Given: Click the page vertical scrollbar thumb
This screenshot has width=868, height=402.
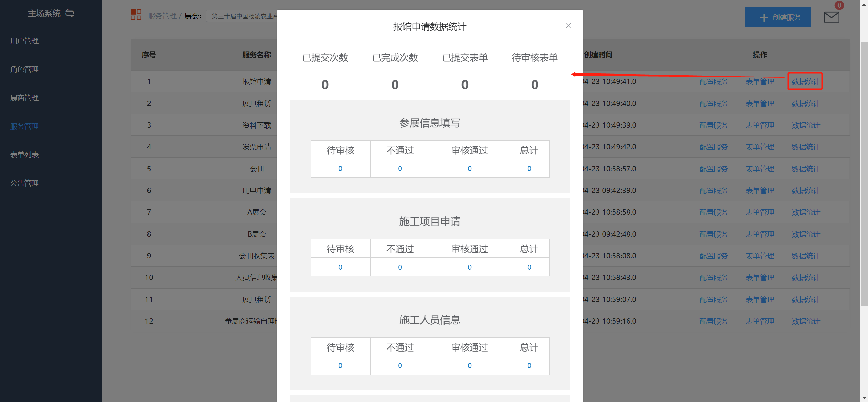Looking at the screenshot, I should [x=864, y=174].
